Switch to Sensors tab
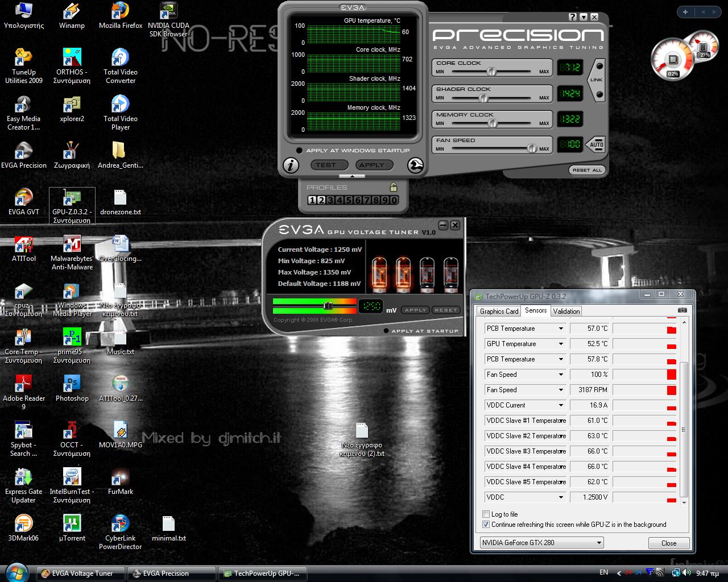 536,310
